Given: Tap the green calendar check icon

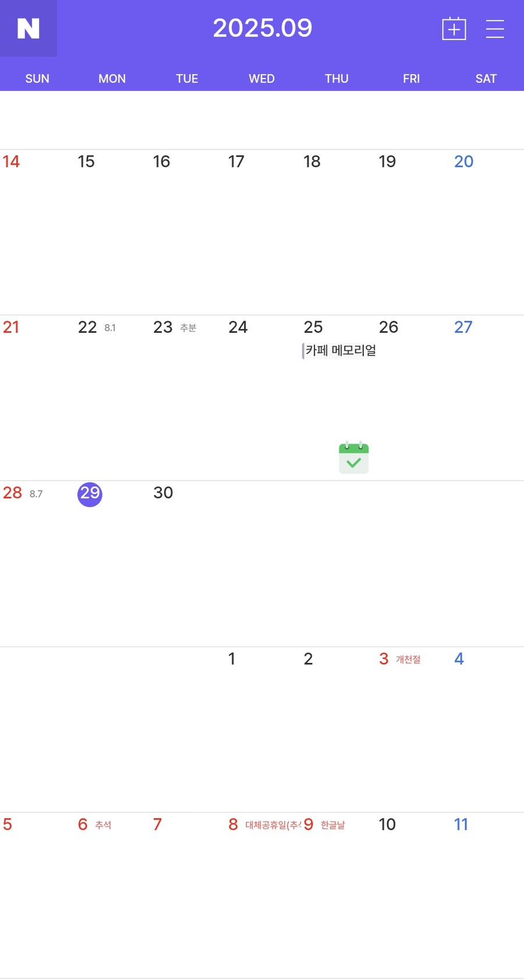Looking at the screenshot, I should (353, 457).
